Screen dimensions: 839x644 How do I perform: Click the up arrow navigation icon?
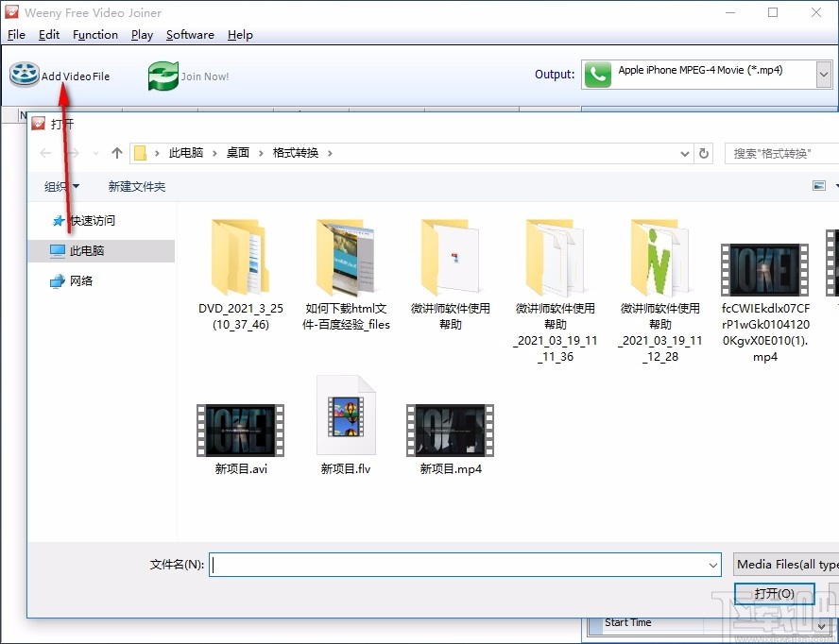pyautogui.click(x=116, y=152)
